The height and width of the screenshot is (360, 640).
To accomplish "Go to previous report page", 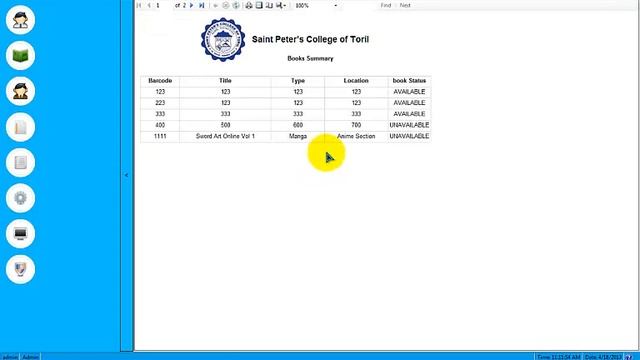I will click(149, 5).
